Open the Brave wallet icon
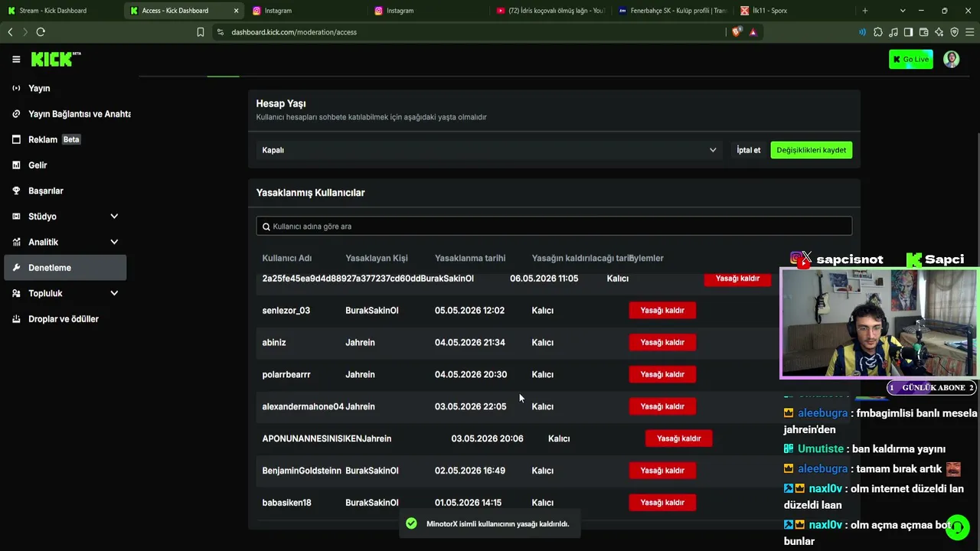980x551 pixels. 923,32
